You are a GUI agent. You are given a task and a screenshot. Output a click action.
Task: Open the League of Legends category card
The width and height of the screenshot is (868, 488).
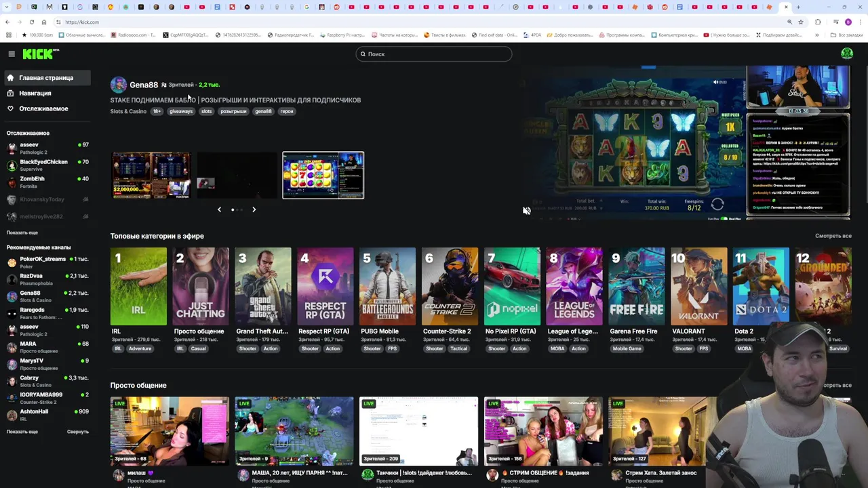(574, 286)
